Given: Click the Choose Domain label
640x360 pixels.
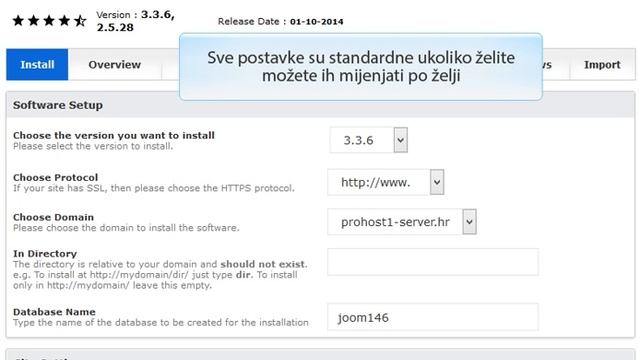Looking at the screenshot, I should (53, 217).
